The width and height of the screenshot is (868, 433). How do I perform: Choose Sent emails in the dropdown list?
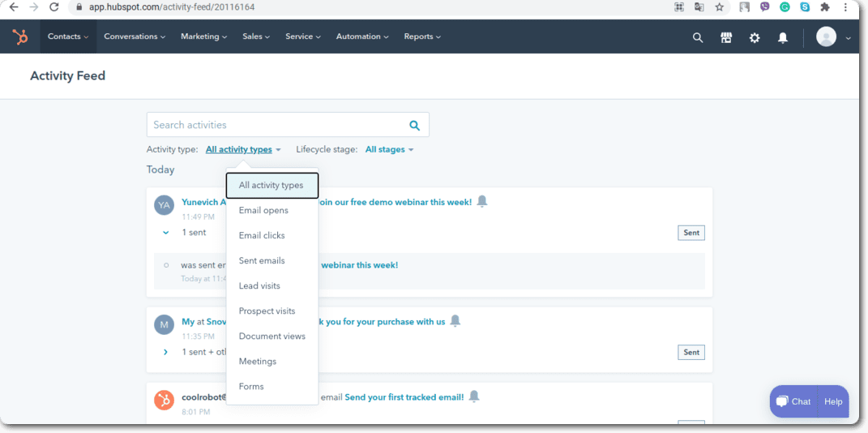click(x=262, y=261)
